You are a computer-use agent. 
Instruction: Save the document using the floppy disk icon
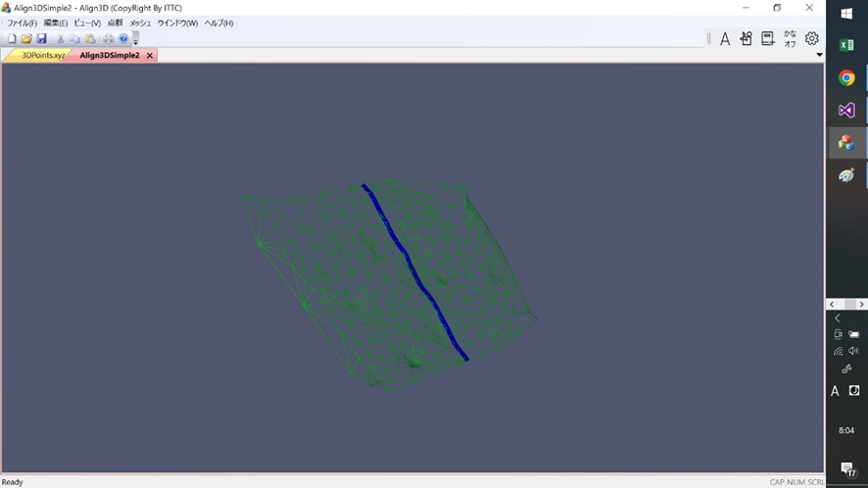[41, 39]
